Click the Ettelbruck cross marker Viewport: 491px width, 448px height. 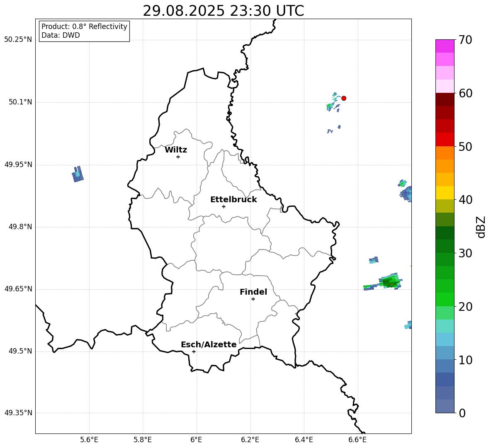point(224,206)
